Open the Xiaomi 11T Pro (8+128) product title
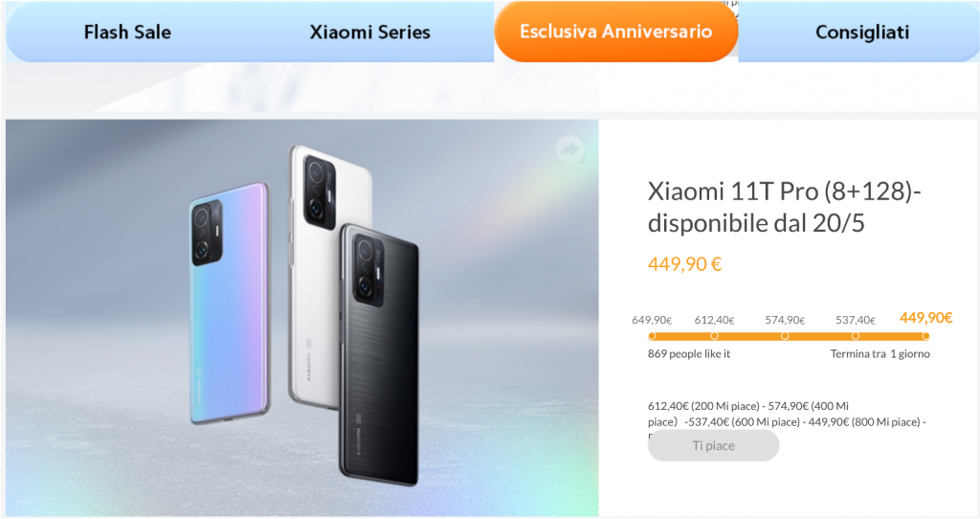The height and width of the screenshot is (519, 980). click(785, 207)
